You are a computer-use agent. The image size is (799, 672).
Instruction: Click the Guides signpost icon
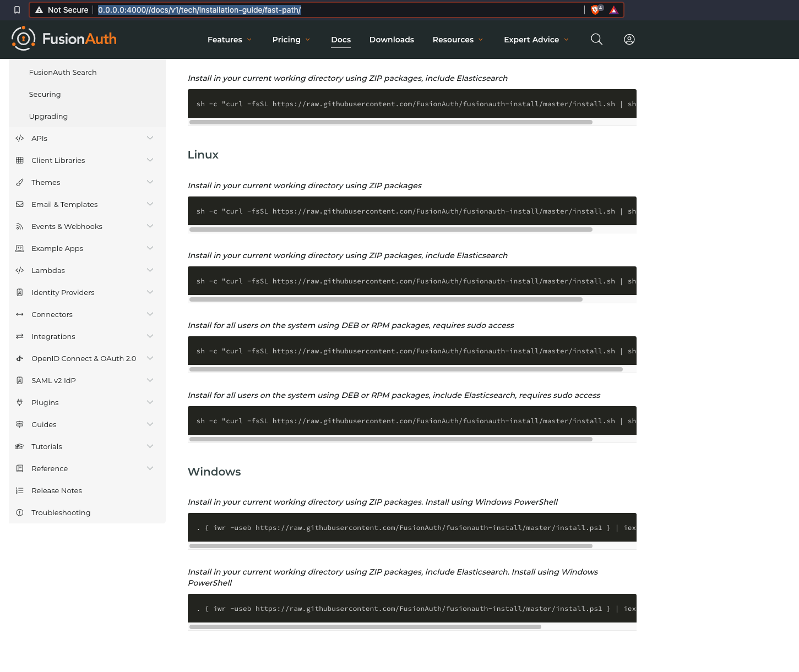point(20,424)
